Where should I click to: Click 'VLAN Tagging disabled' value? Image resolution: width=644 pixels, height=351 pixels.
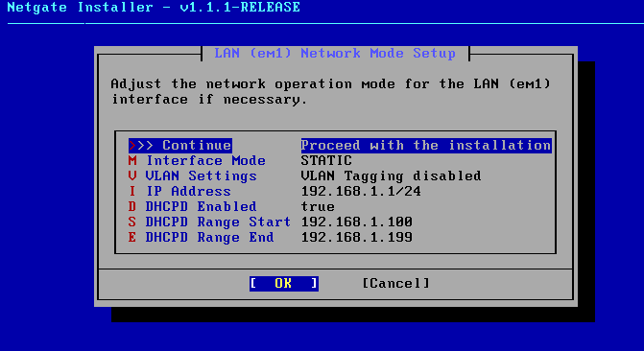pos(391,176)
